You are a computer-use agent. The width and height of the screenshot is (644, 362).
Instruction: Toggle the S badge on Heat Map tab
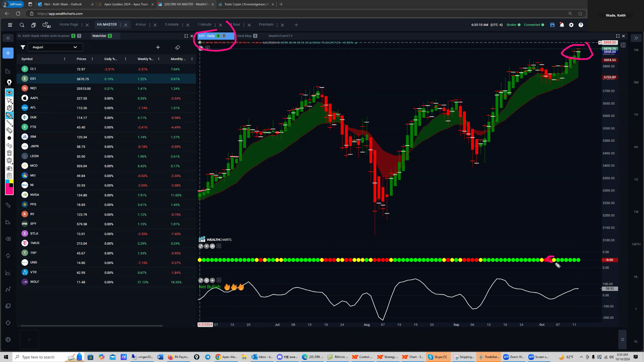(255, 36)
